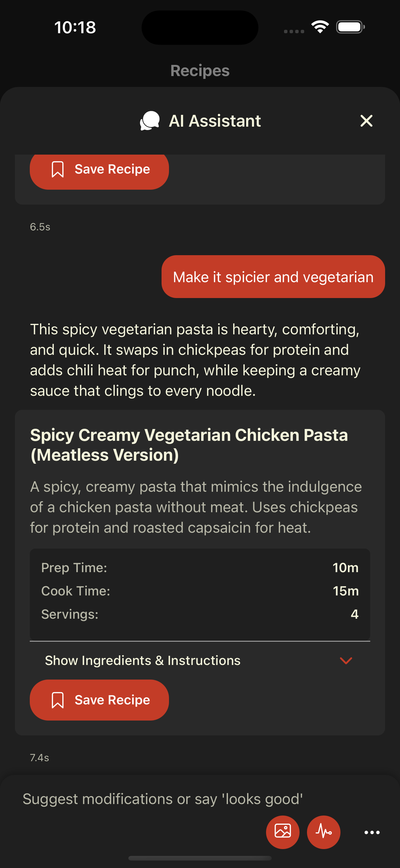Start voice input with waveform button
The height and width of the screenshot is (868, 400).
[324, 832]
